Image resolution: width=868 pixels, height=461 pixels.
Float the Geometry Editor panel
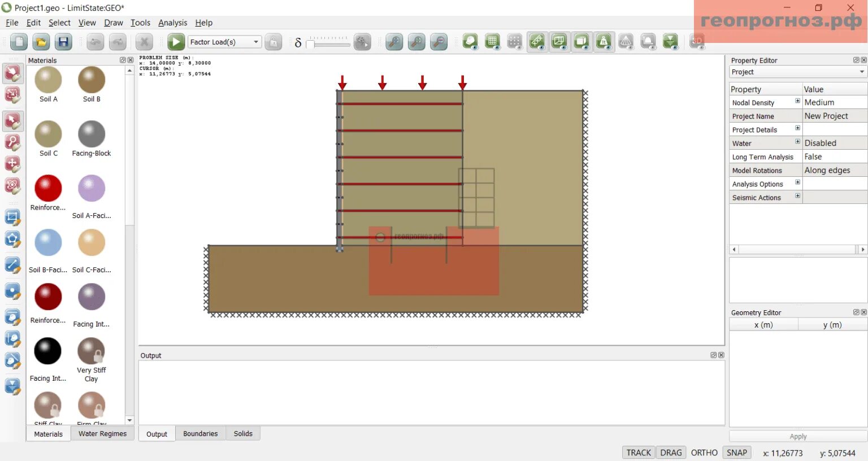pyautogui.click(x=856, y=312)
